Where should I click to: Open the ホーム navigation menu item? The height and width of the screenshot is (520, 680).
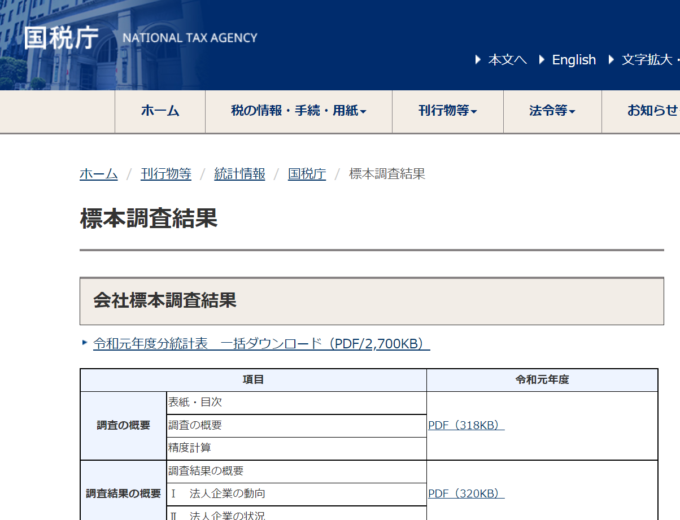pos(160,111)
